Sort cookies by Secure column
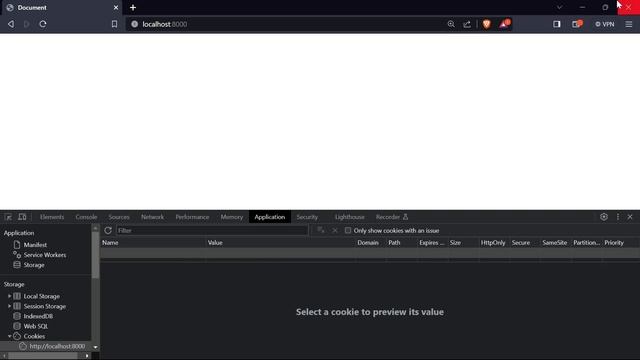 point(525,242)
